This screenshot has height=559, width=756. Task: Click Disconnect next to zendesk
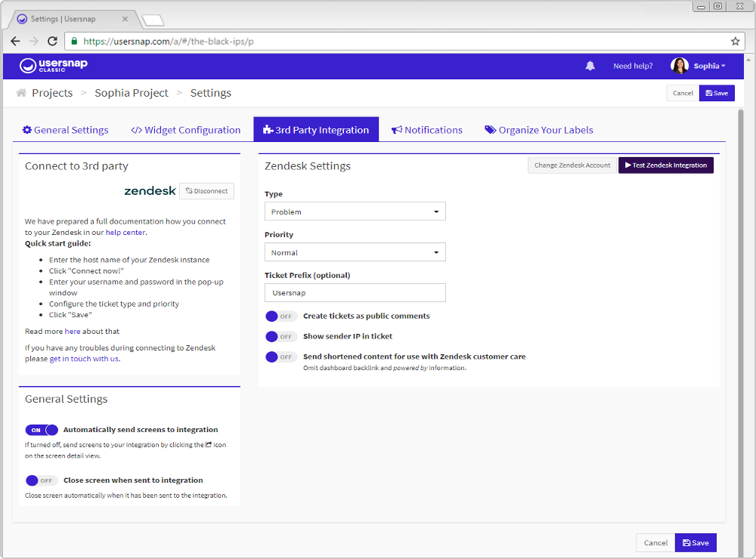click(x=207, y=191)
